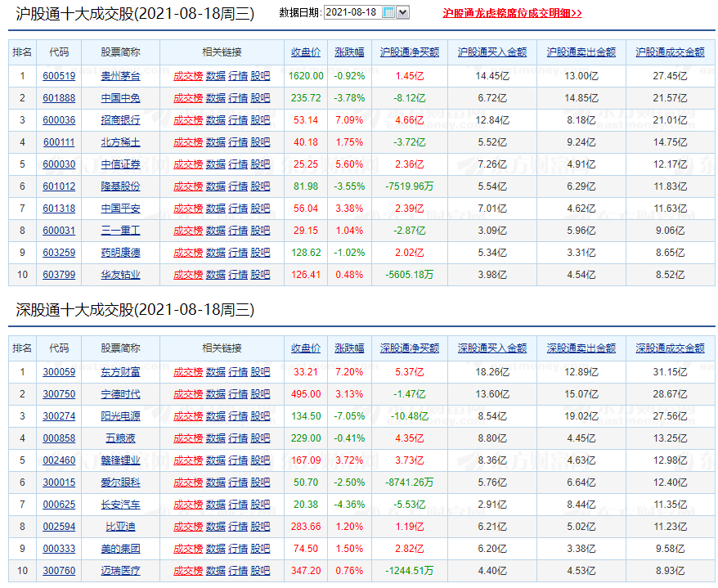
Task: Open stock code 601318 link
Action: [59, 209]
